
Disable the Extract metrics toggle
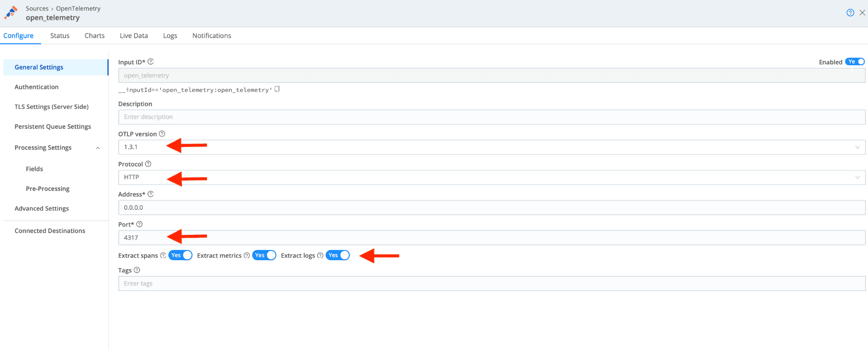[x=264, y=255]
